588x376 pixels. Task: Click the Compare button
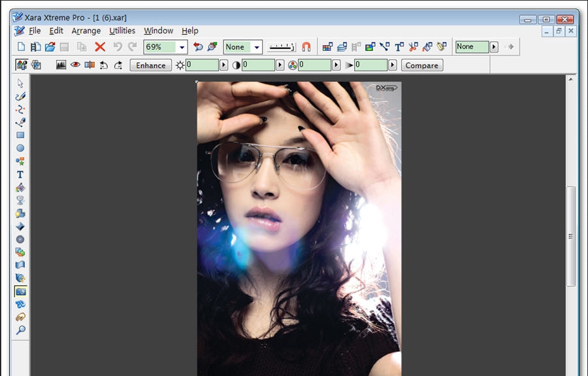coord(422,65)
